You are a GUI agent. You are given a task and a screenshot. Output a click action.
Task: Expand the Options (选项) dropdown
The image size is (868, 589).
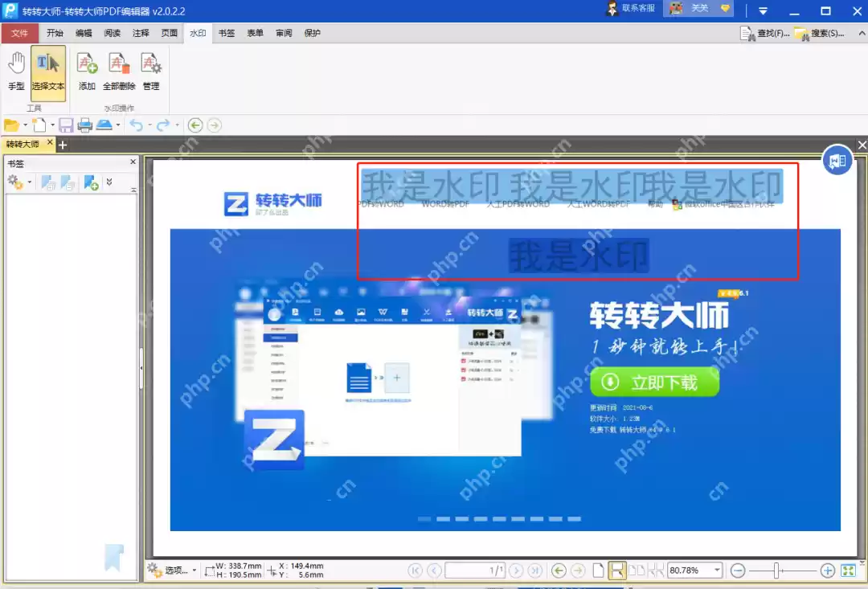(194, 571)
